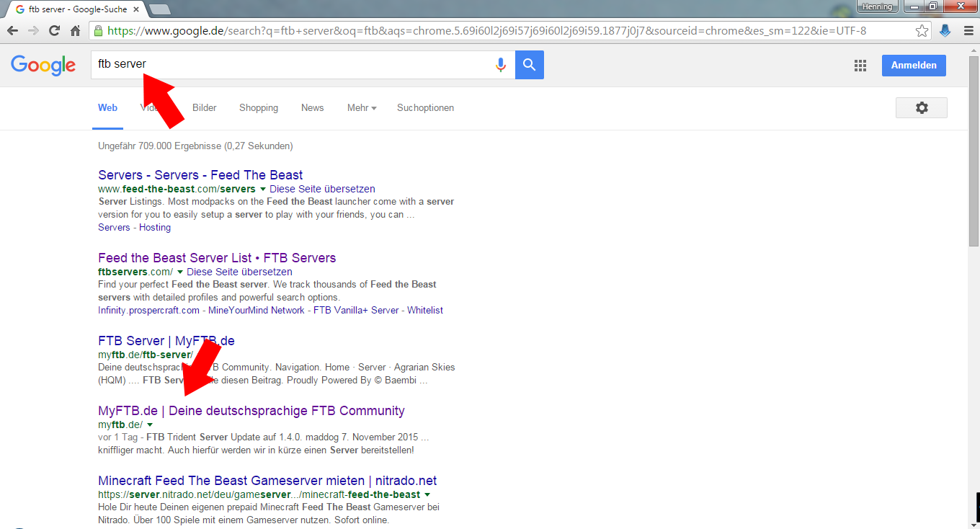The image size is (980, 529).
Task: Expand arrow next to ftbservers.com URL
Action: point(180,272)
